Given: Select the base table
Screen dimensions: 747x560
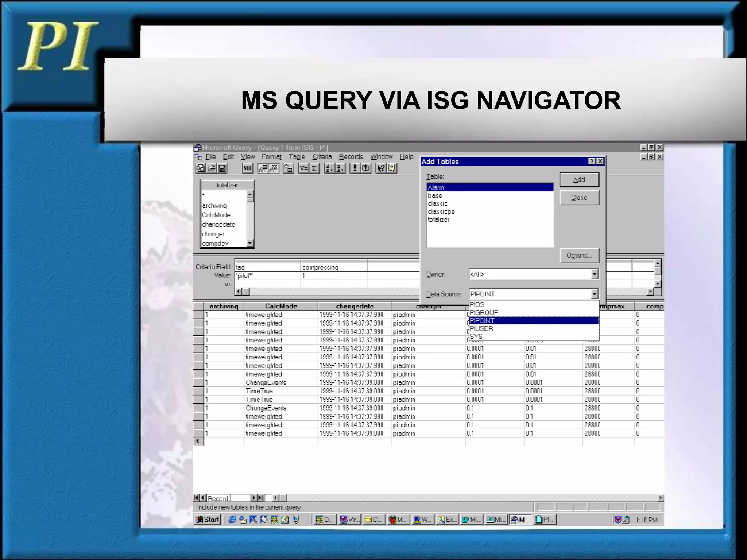Looking at the screenshot, I should [x=490, y=195].
